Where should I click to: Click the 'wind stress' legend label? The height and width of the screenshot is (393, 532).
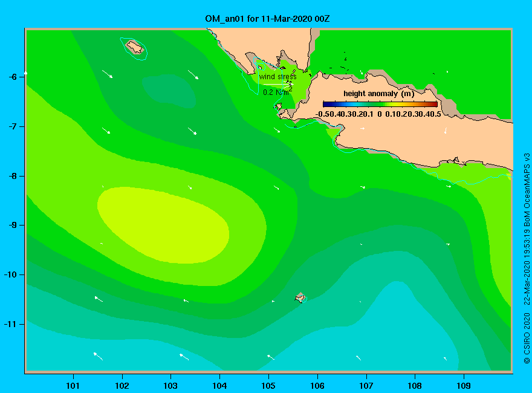tap(277, 77)
